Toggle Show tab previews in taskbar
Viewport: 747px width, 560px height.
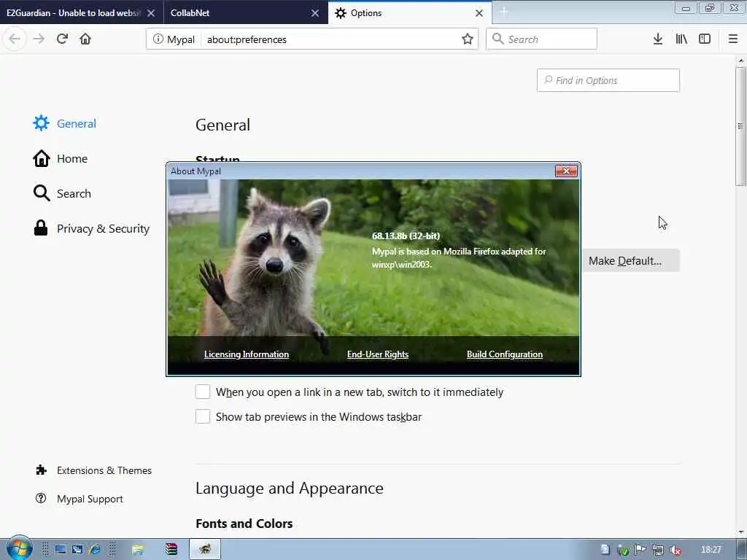pyautogui.click(x=203, y=416)
